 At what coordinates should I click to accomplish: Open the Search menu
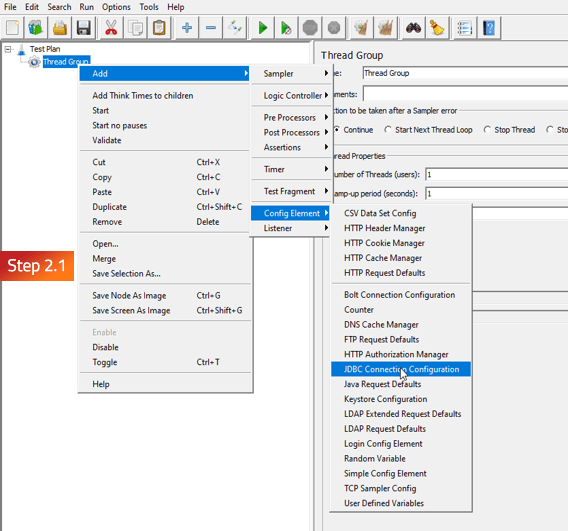[59, 7]
